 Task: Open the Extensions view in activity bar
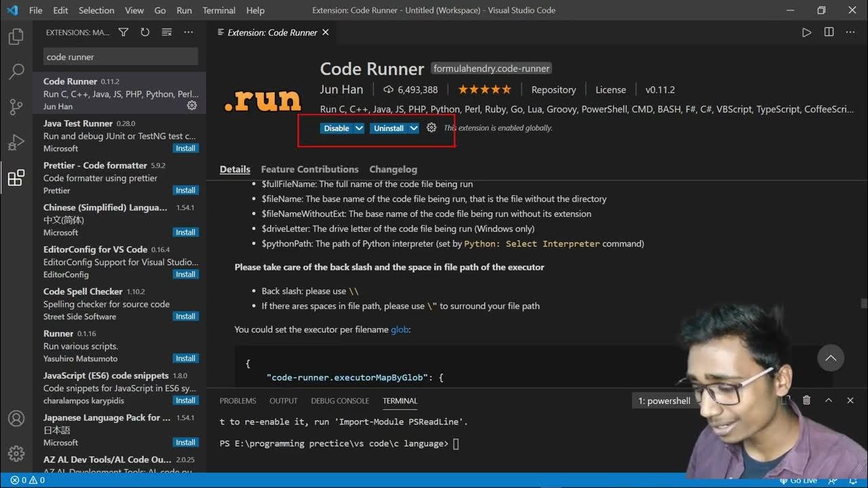[16, 178]
